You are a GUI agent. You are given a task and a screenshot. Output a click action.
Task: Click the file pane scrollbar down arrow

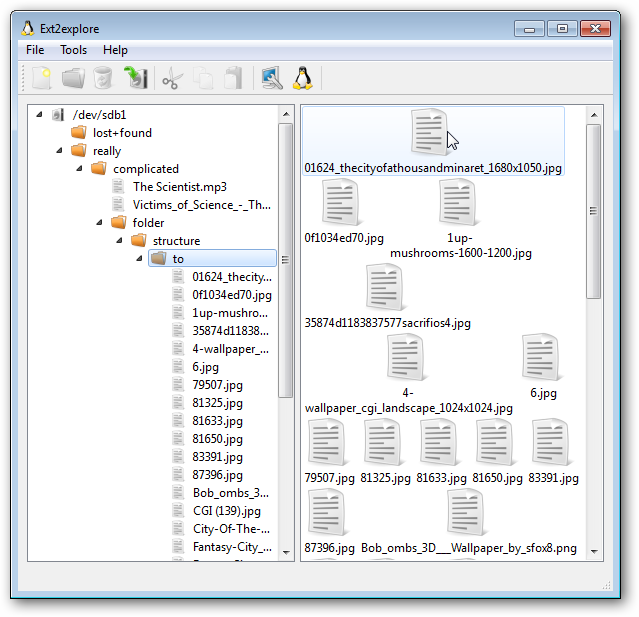tap(594, 551)
